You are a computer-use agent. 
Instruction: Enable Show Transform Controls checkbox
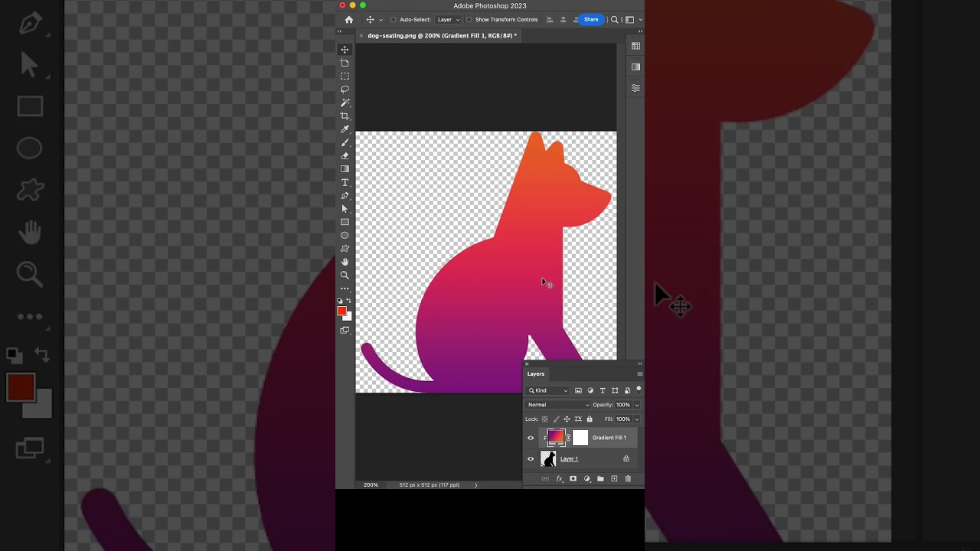469,20
